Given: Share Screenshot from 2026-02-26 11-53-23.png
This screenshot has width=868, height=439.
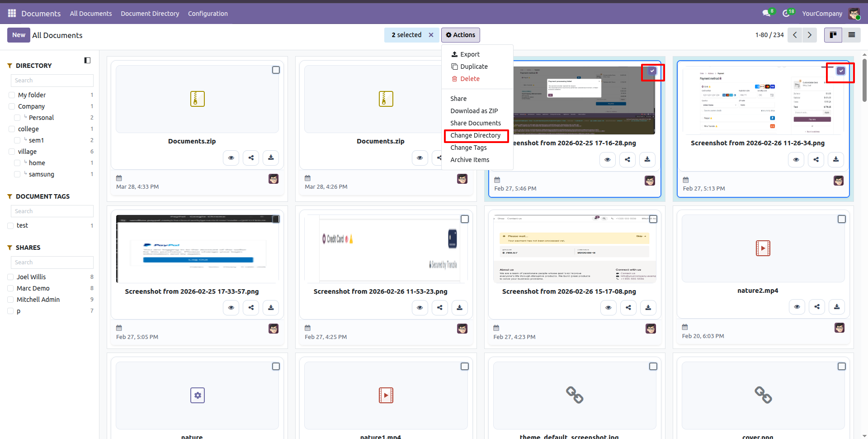Looking at the screenshot, I should [439, 308].
